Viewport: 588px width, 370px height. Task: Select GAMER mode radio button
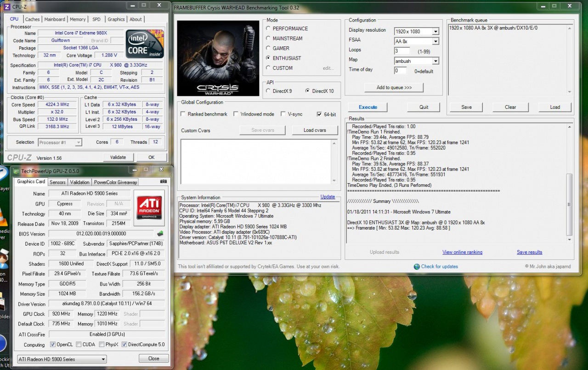[x=268, y=48]
